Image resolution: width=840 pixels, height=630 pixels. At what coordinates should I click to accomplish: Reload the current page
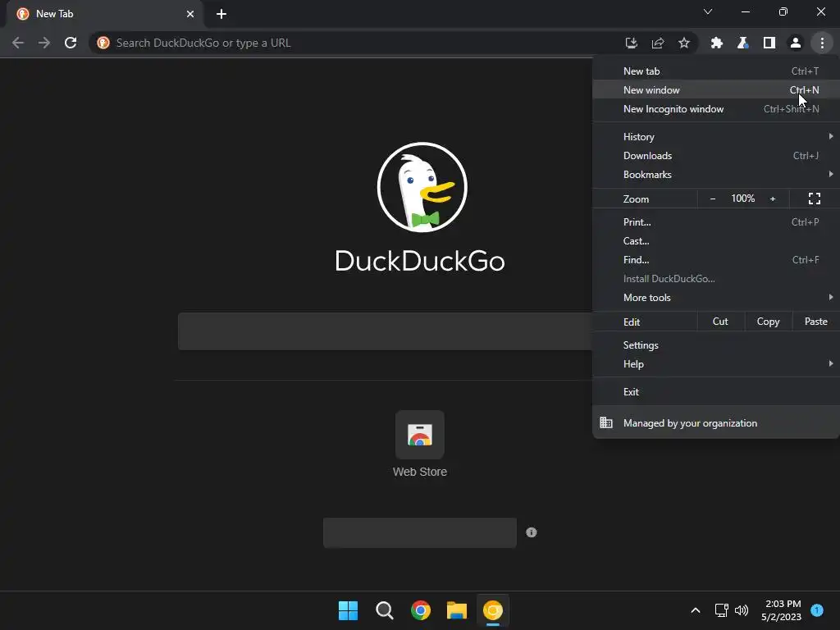[71, 43]
